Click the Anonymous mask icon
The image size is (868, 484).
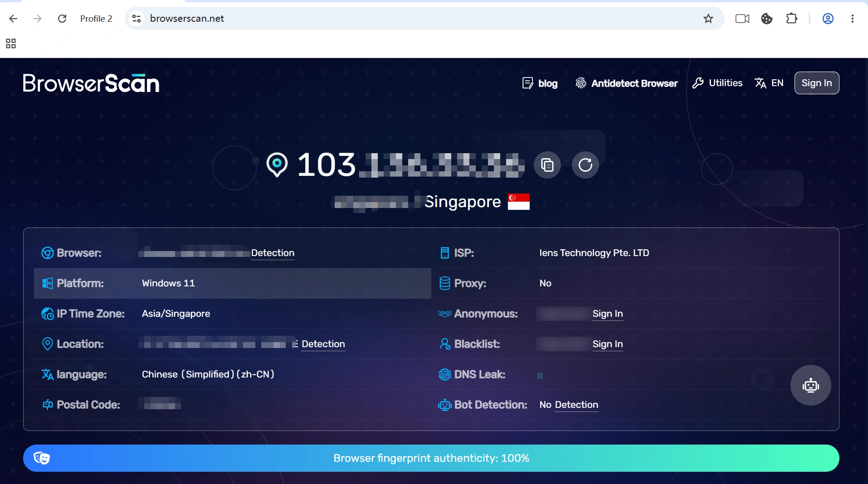pyautogui.click(x=444, y=314)
